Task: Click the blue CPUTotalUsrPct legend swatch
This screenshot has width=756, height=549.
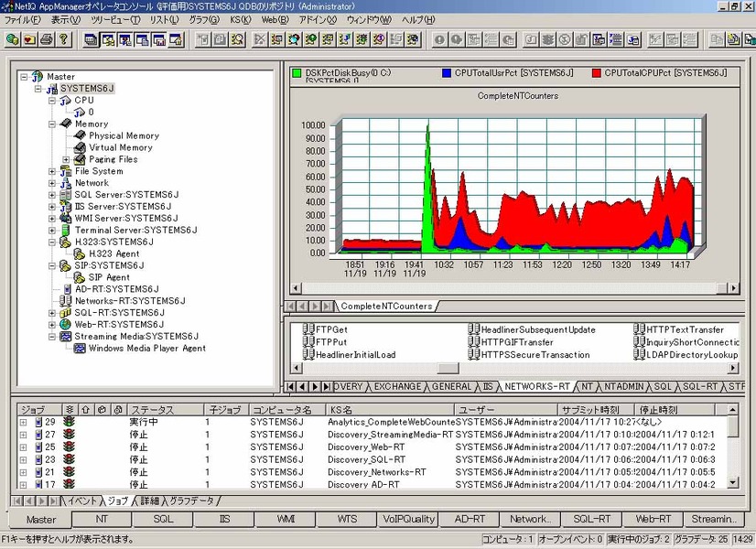Action: 447,73
